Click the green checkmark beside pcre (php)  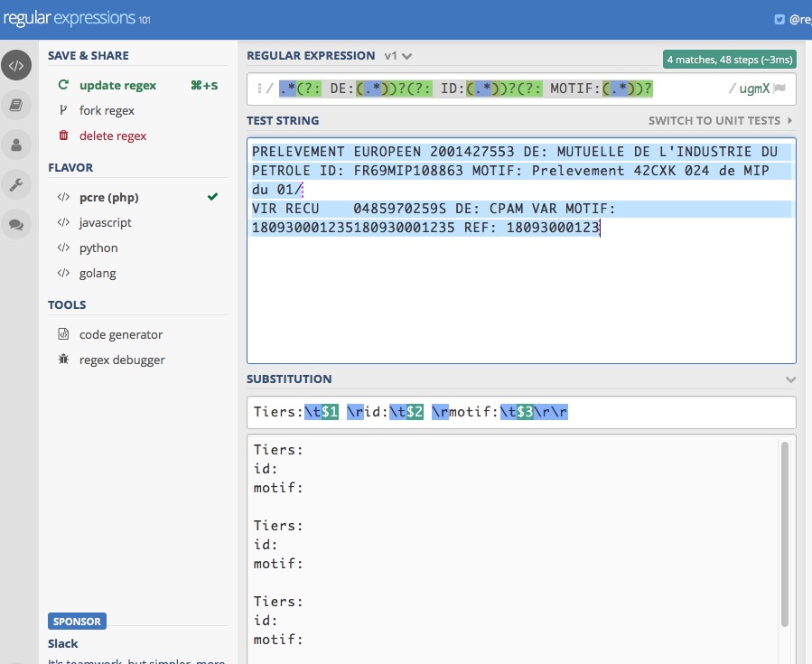tap(212, 197)
